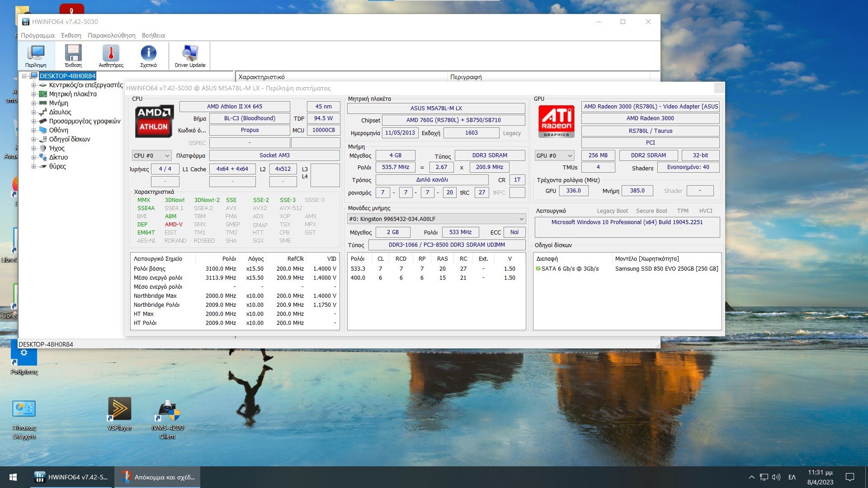The height and width of the screenshot is (488, 868).
Task: Expand the Μητρική πλακέτα tree node
Action: pyautogui.click(x=33, y=94)
